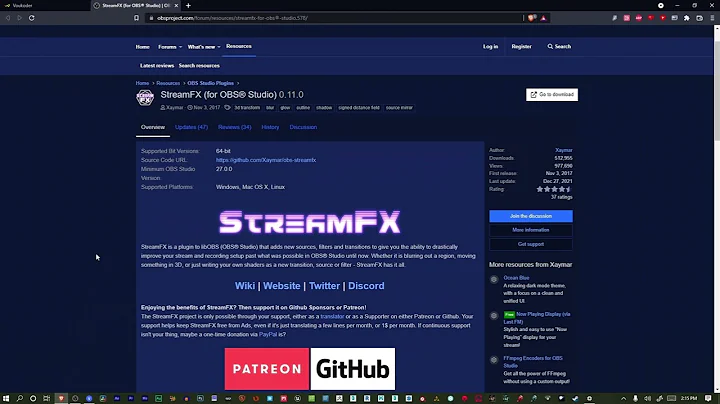This screenshot has width=720, height=404.
Task: Click the blur tag
Action: point(270,107)
